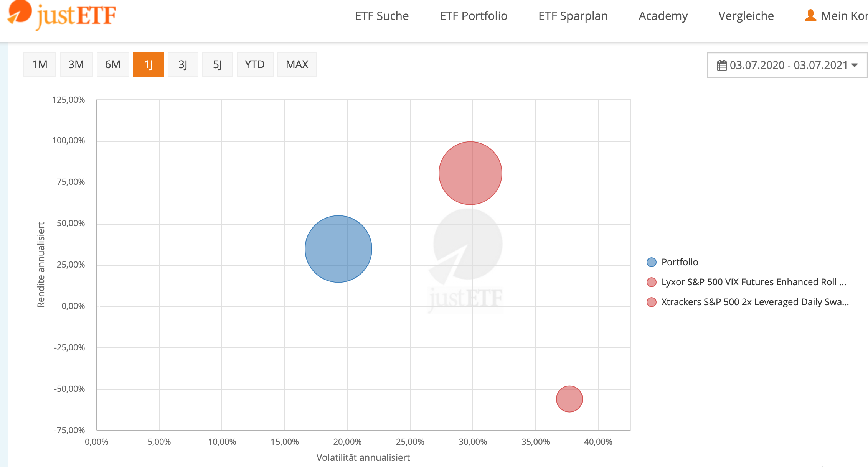The width and height of the screenshot is (868, 467).
Task: Click the user account icon
Action: click(810, 15)
